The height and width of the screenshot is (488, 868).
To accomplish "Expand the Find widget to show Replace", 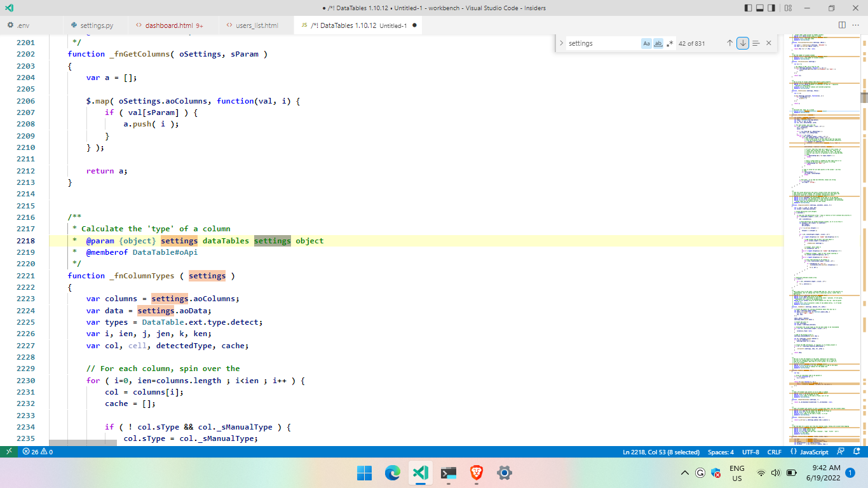I will pos(562,43).
